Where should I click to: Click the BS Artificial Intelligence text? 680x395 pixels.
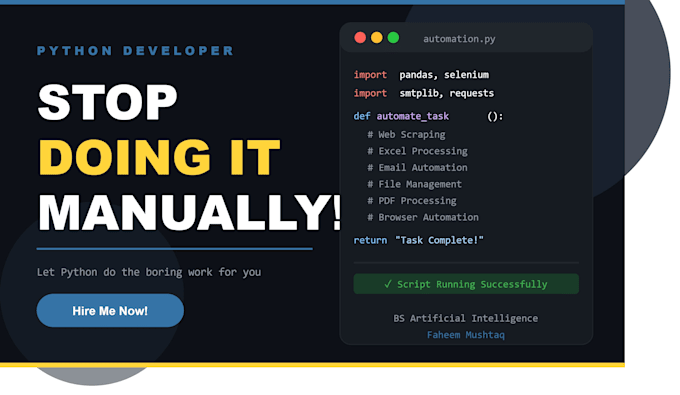[x=466, y=318]
